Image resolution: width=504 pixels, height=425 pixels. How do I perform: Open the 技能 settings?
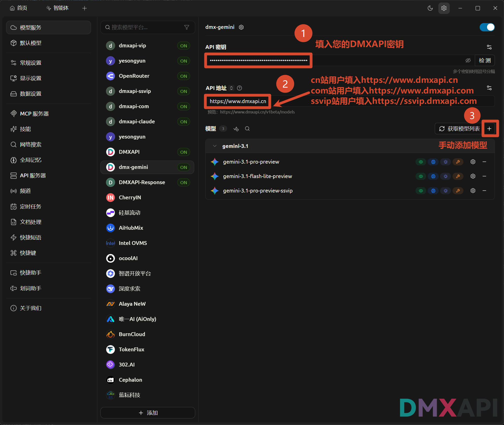(x=48, y=129)
